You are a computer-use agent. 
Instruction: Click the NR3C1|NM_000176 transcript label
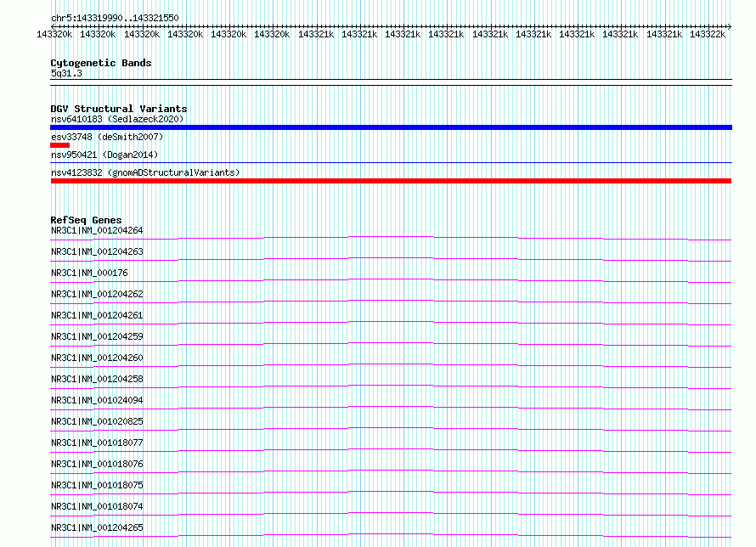[90, 273]
